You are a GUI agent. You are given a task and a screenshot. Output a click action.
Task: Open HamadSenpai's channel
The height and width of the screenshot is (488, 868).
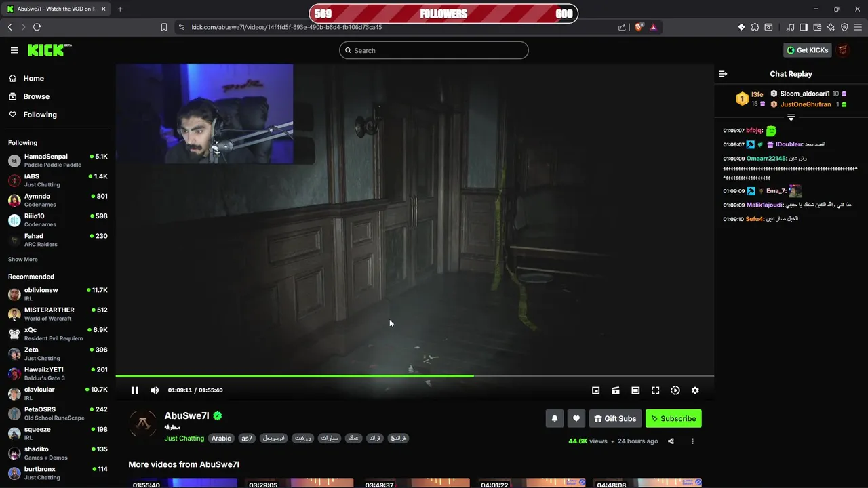pos(58,161)
